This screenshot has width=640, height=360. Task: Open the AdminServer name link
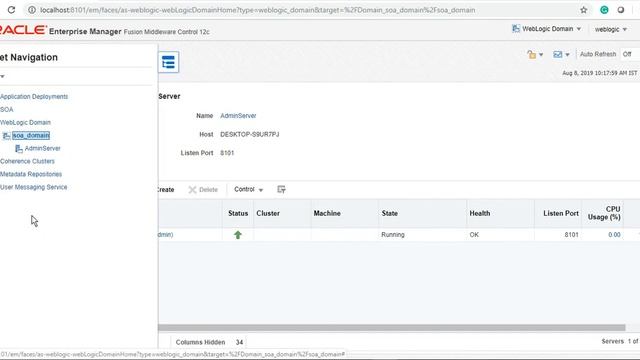[238, 116]
